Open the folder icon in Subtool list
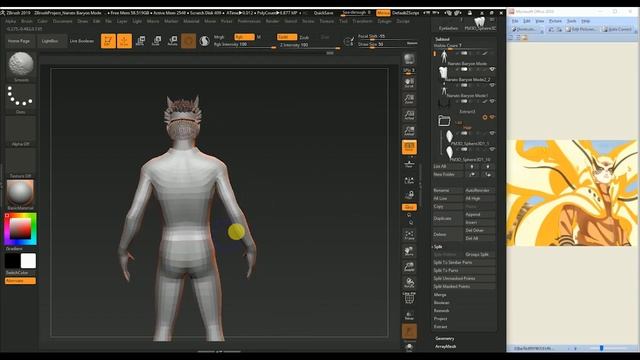This screenshot has width=640, height=360. (444, 120)
